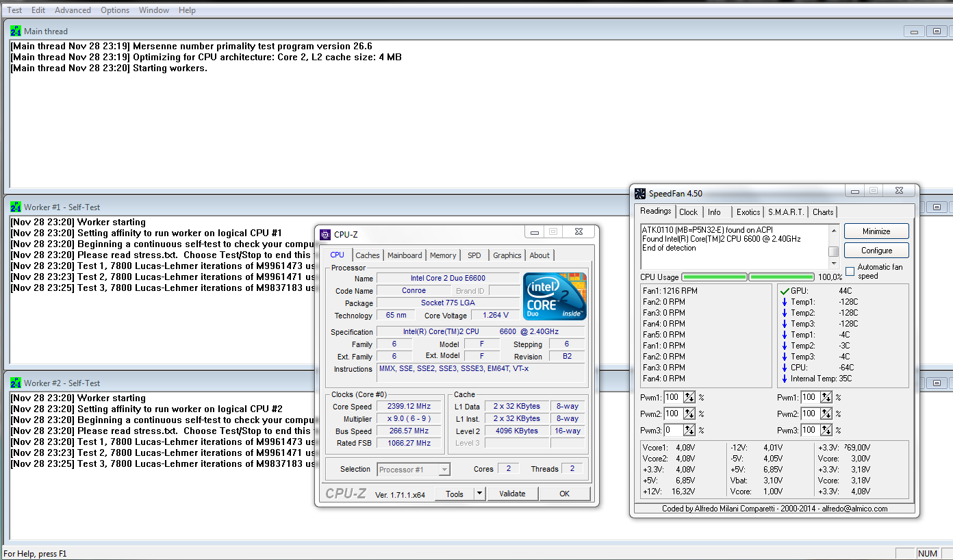This screenshot has width=953, height=560.
Task: Click the NUM indicator in status bar
Action: (927, 554)
